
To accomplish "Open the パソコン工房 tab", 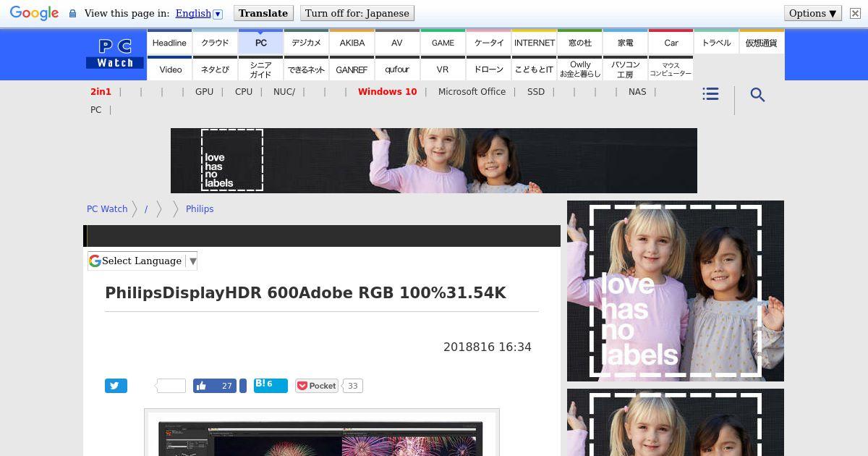I will (626, 69).
